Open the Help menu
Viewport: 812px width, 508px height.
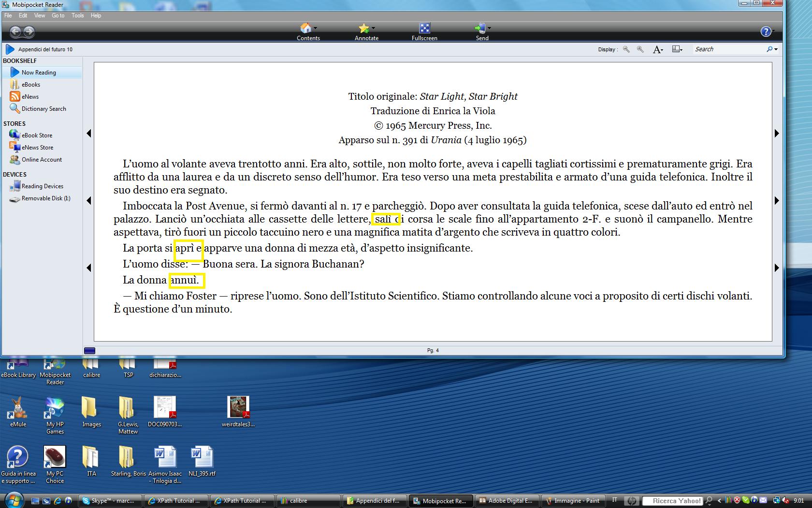tap(96, 15)
